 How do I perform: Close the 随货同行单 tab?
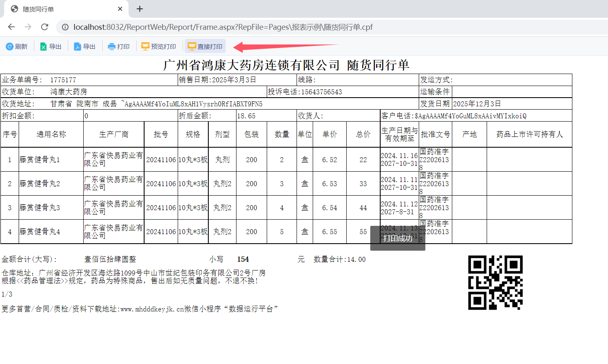pos(120,9)
